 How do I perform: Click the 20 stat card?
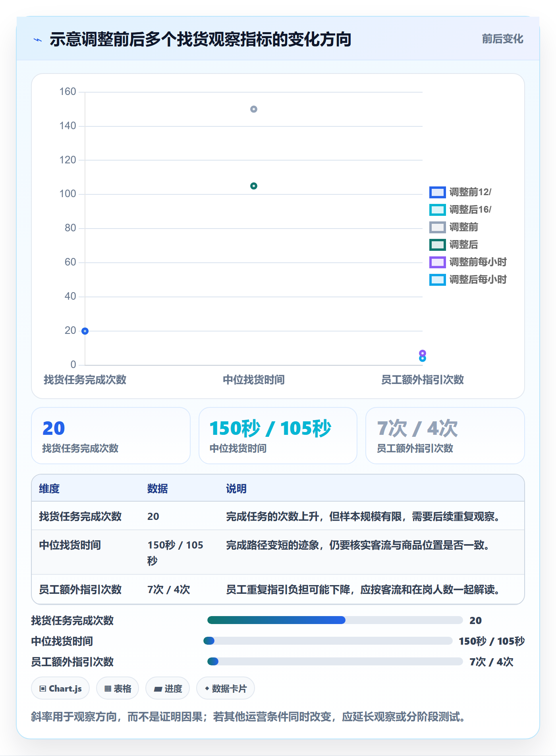[x=111, y=436]
